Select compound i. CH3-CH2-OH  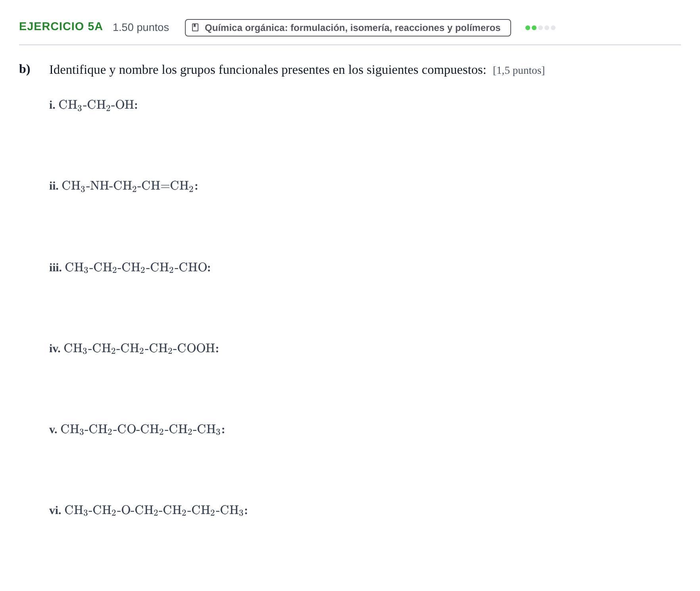click(x=94, y=105)
